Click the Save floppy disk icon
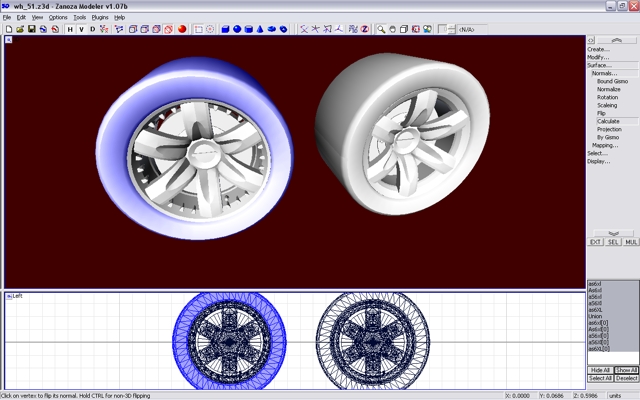Viewport: 640px width, 400px height. coord(31,29)
